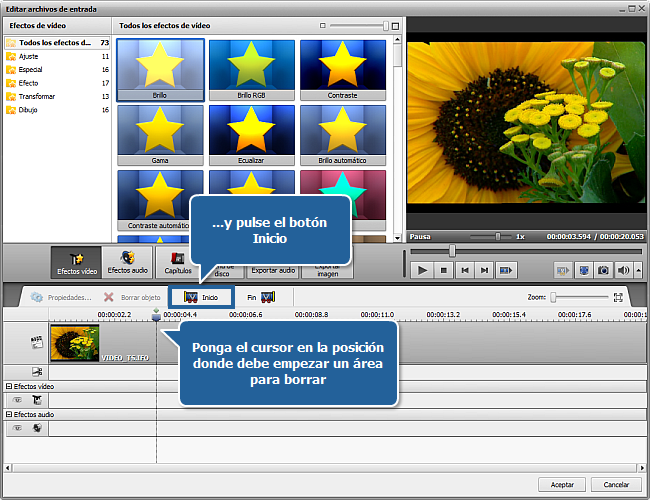Click the Play button in the preview controls

click(421, 270)
